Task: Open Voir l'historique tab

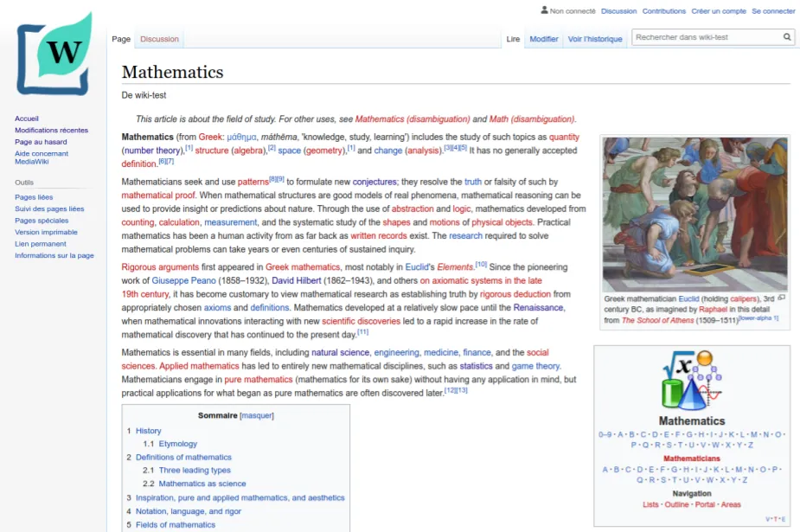Action: click(594, 39)
